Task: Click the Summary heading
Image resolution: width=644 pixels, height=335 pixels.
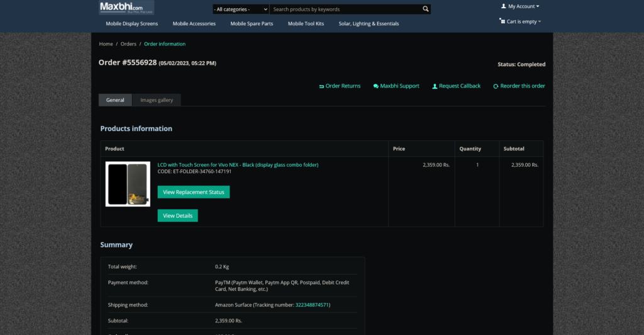Action: [116, 244]
